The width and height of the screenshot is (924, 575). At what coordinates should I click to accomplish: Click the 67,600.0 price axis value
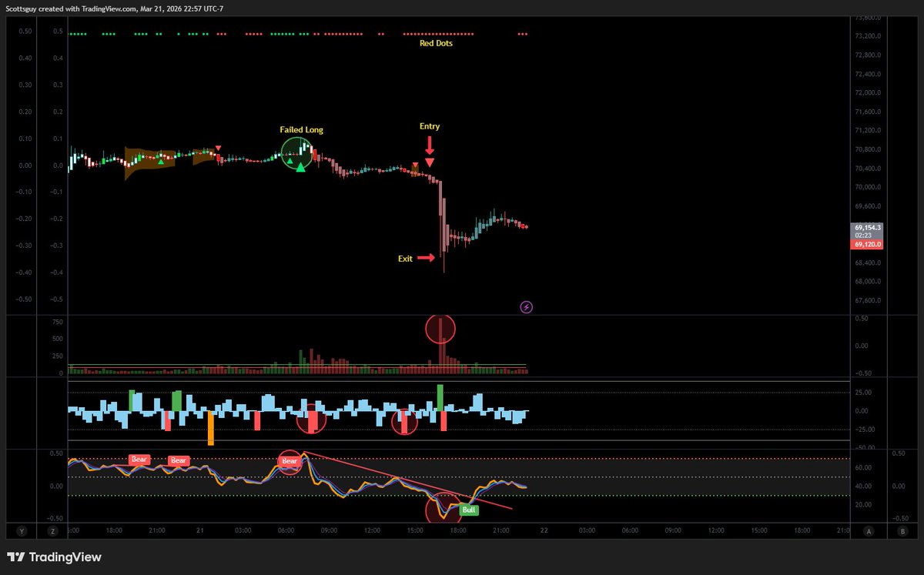(x=868, y=301)
